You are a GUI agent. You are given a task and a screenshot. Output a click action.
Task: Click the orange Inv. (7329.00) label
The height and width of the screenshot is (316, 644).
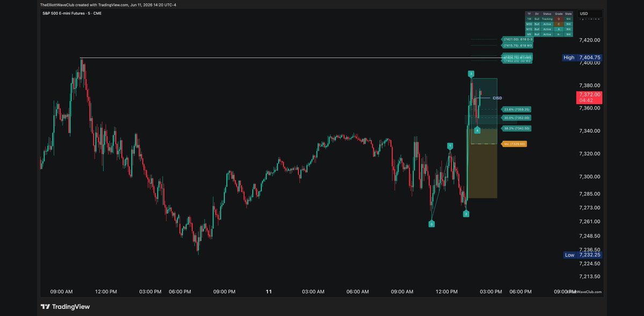(515, 144)
